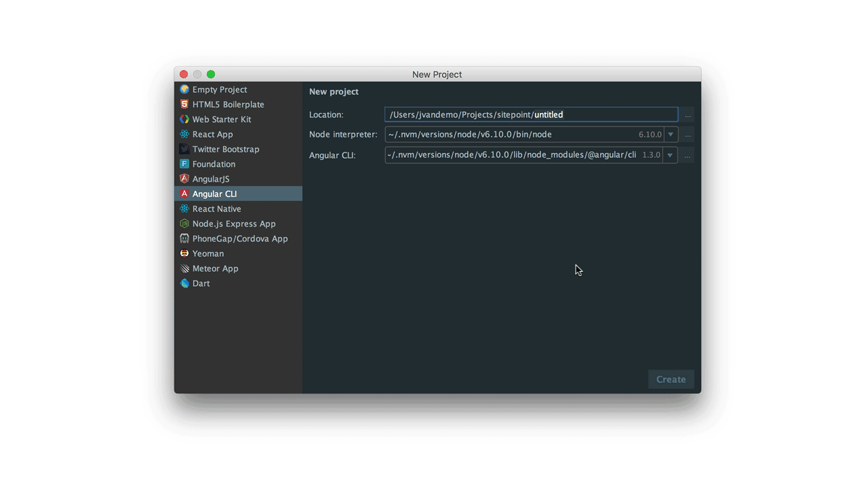Browse for a project Location
The image size is (868, 488).
[687, 114]
